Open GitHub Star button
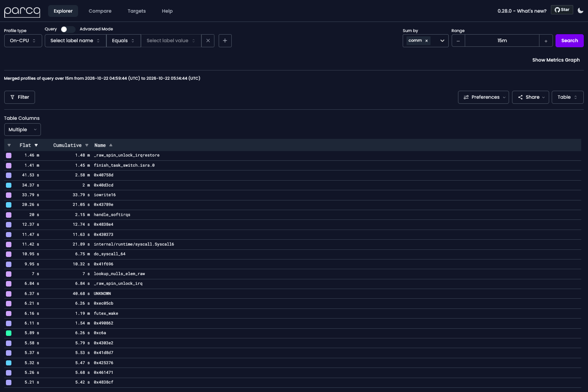 point(562,10)
